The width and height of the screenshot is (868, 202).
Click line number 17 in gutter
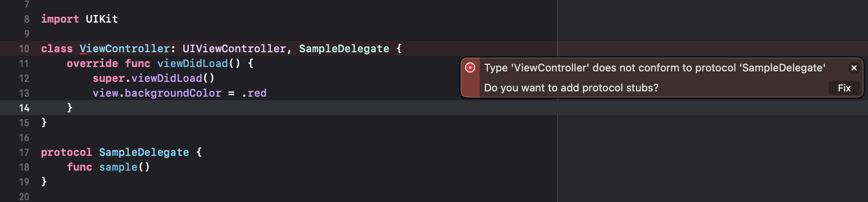coord(24,152)
